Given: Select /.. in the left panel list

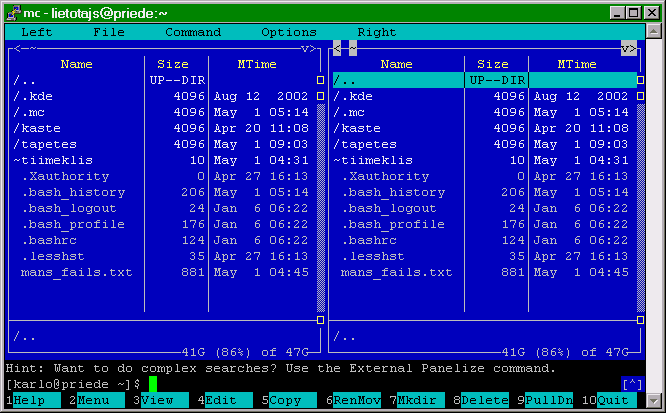Looking at the screenshot, I should tap(164, 80).
